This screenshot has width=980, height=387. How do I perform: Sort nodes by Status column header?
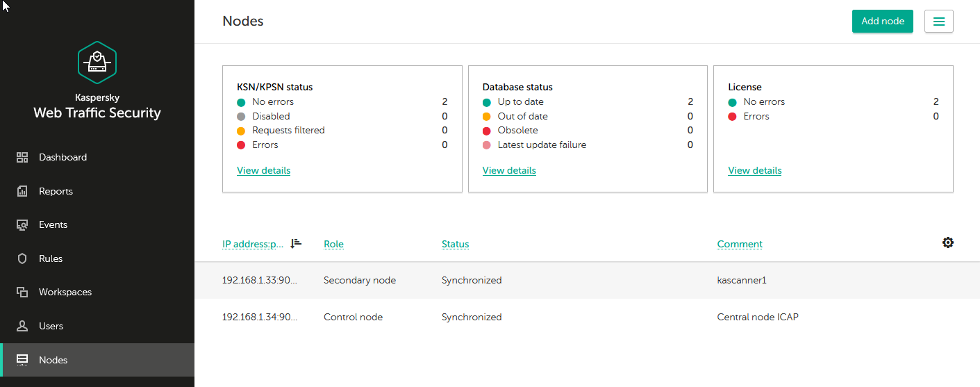[x=455, y=245]
